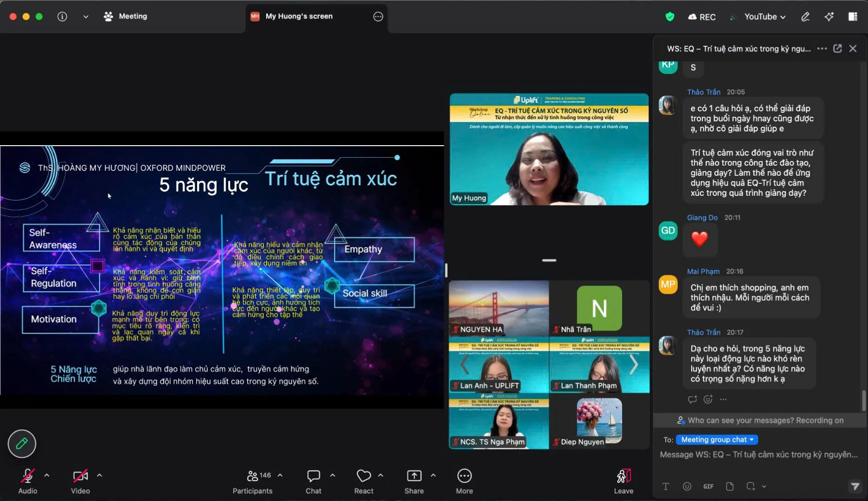868x501 pixels.
Task: Unmute the Audio microphone
Action: point(27,481)
